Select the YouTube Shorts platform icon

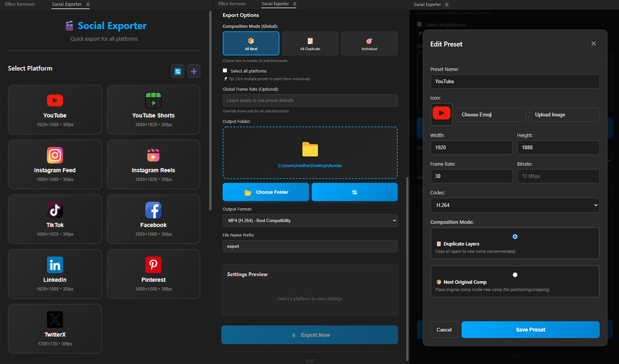(x=153, y=100)
